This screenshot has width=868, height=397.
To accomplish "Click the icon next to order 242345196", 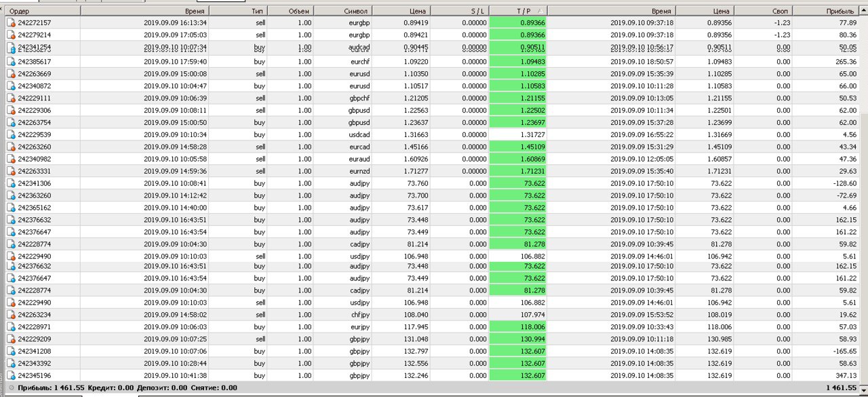I will [x=11, y=376].
